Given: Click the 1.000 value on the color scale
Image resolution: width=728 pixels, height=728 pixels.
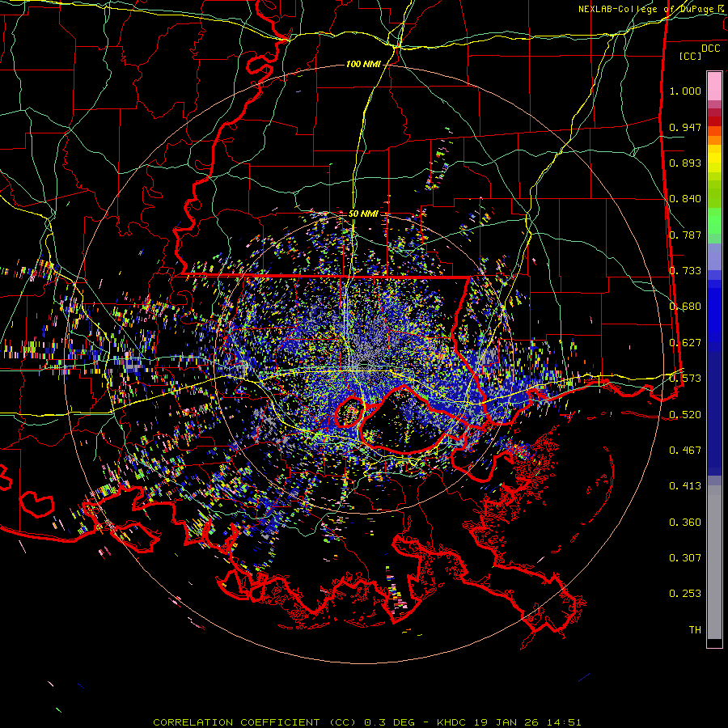Looking at the screenshot, I should pyautogui.click(x=685, y=91).
